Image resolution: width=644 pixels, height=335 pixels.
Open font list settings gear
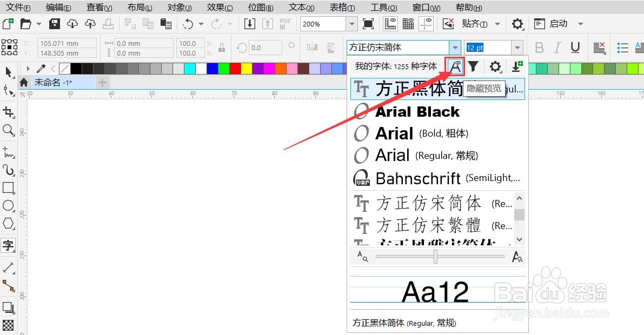point(495,66)
